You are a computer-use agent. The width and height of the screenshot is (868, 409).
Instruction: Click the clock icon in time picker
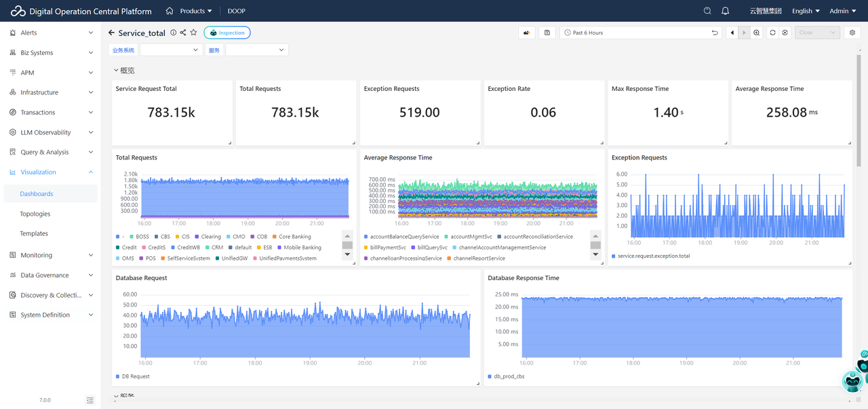(x=567, y=33)
